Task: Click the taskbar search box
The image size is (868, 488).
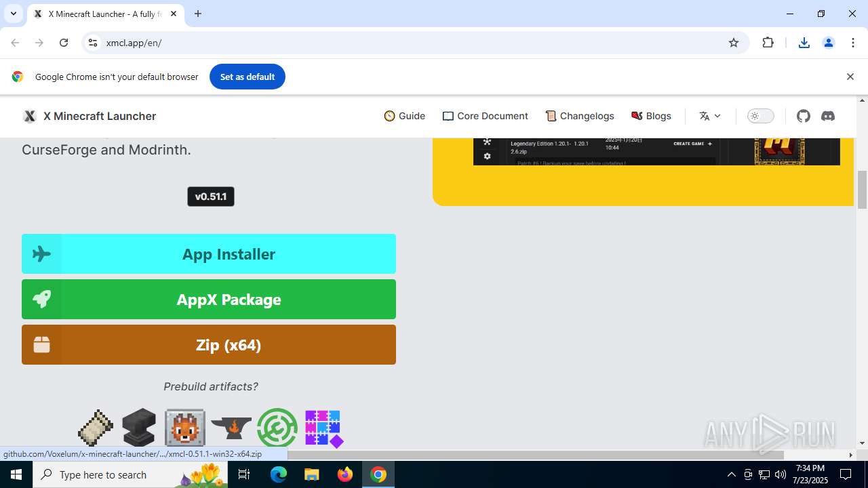Action: click(x=131, y=474)
